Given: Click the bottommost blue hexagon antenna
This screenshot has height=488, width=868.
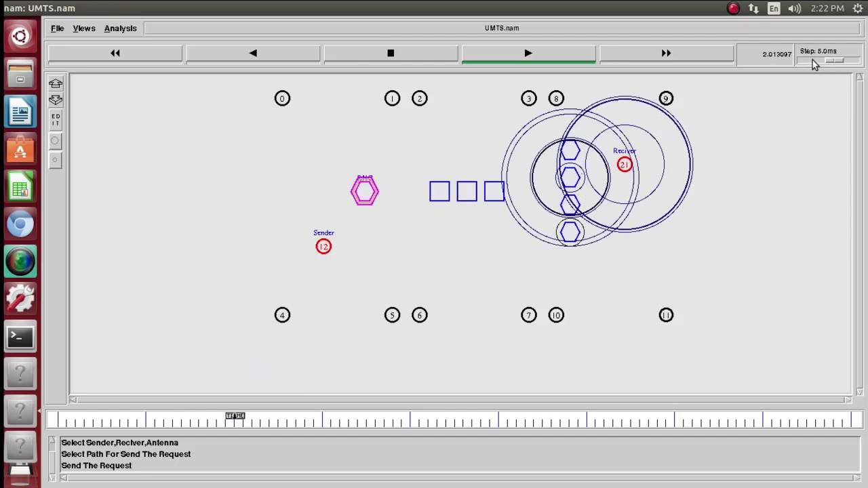Looking at the screenshot, I should click(570, 232).
